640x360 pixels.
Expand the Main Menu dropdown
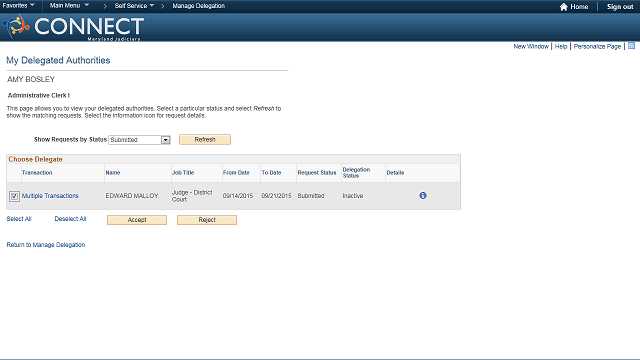(x=69, y=6)
